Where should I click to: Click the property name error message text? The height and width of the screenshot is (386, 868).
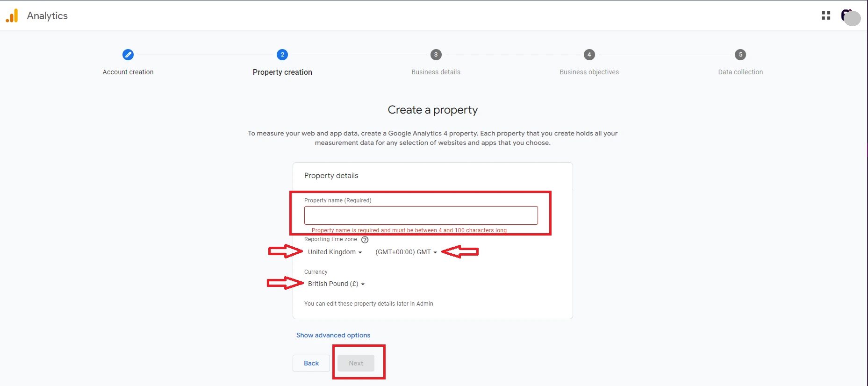tap(409, 230)
